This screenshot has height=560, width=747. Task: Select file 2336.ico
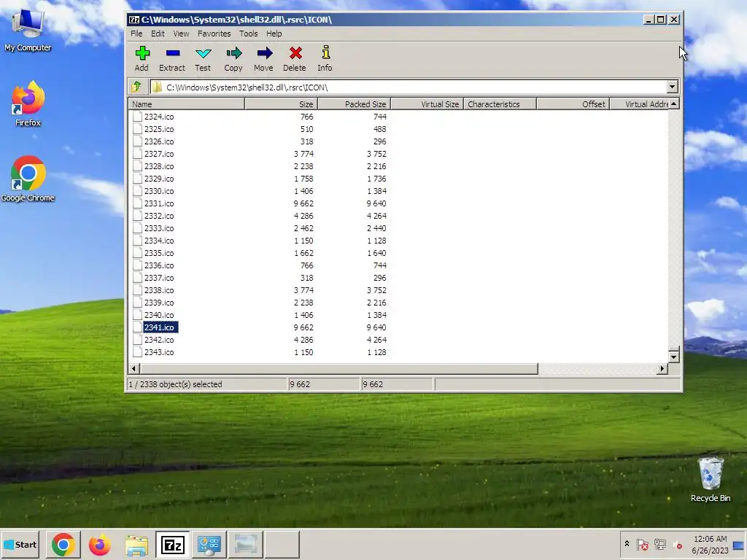159,265
